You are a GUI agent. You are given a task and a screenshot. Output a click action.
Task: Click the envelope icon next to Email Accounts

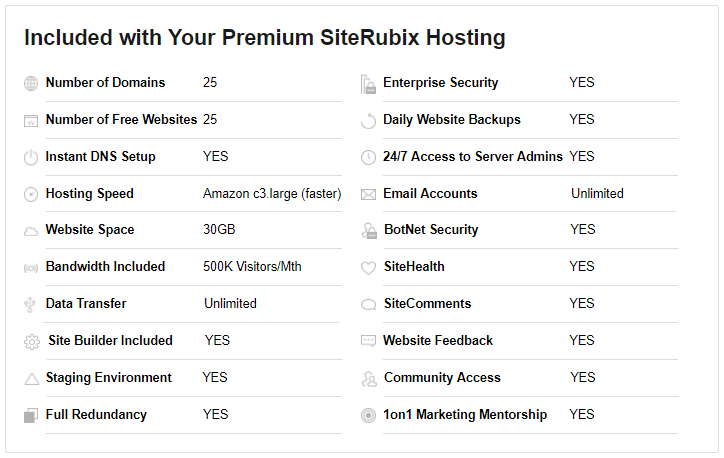(x=368, y=194)
